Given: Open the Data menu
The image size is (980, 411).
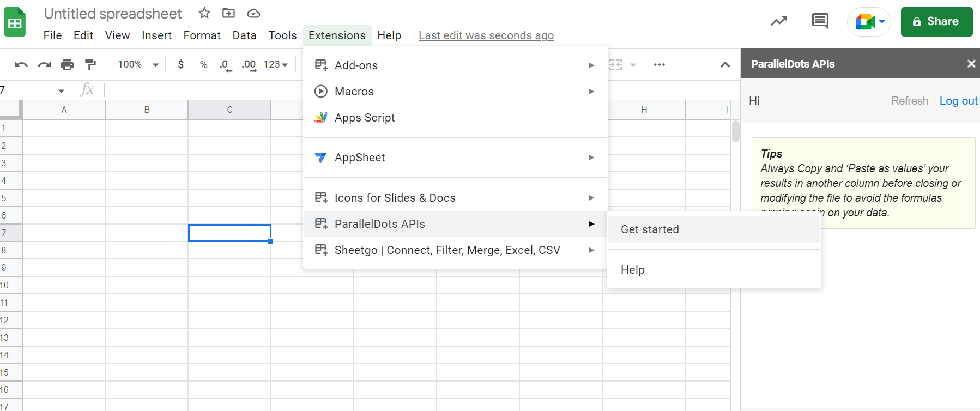Looking at the screenshot, I should 244,35.
